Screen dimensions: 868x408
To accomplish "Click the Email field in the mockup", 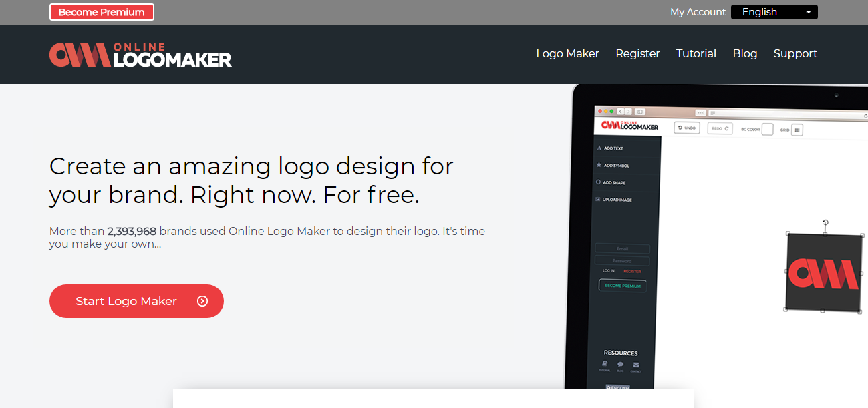I will pos(622,249).
